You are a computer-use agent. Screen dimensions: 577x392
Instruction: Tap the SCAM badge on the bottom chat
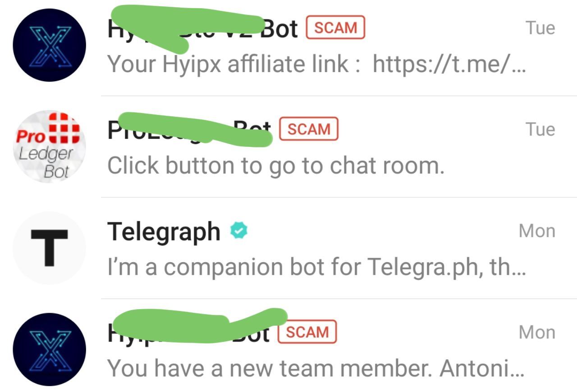pyautogui.click(x=307, y=332)
